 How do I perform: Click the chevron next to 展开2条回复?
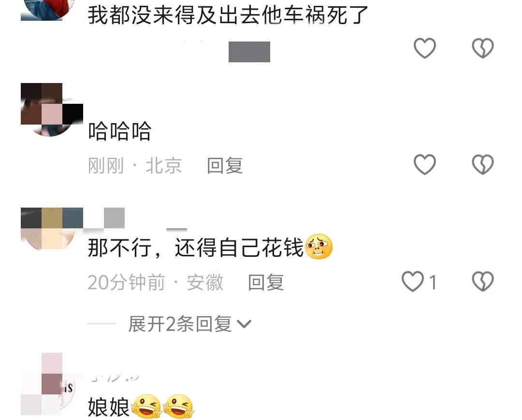point(244,324)
